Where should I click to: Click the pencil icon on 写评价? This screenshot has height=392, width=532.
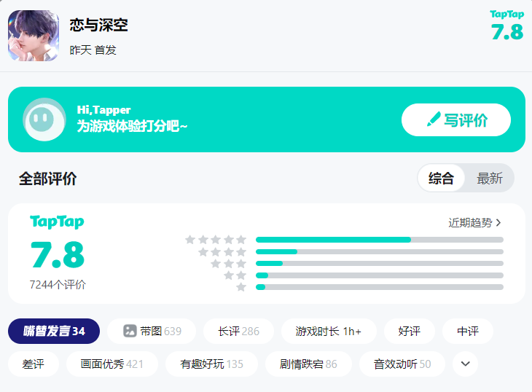coord(434,119)
